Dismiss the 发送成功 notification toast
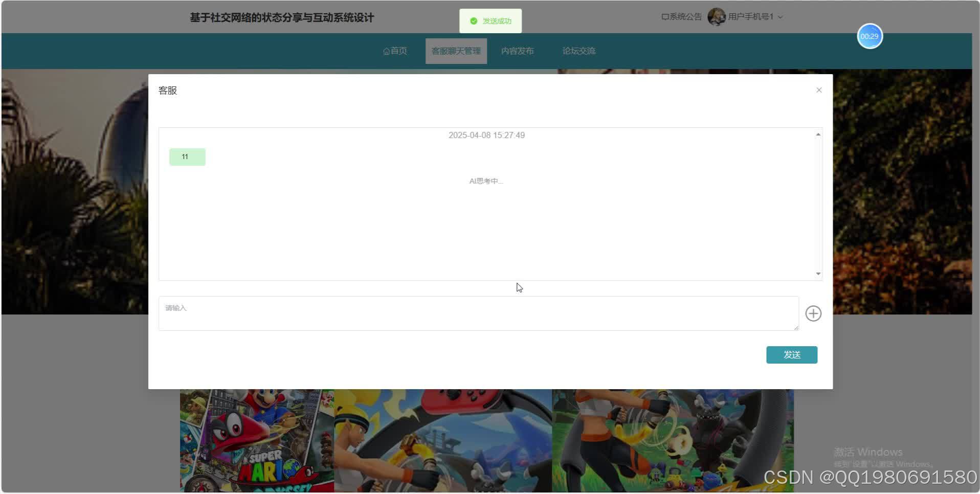The width and height of the screenshot is (980, 494). coord(490,21)
